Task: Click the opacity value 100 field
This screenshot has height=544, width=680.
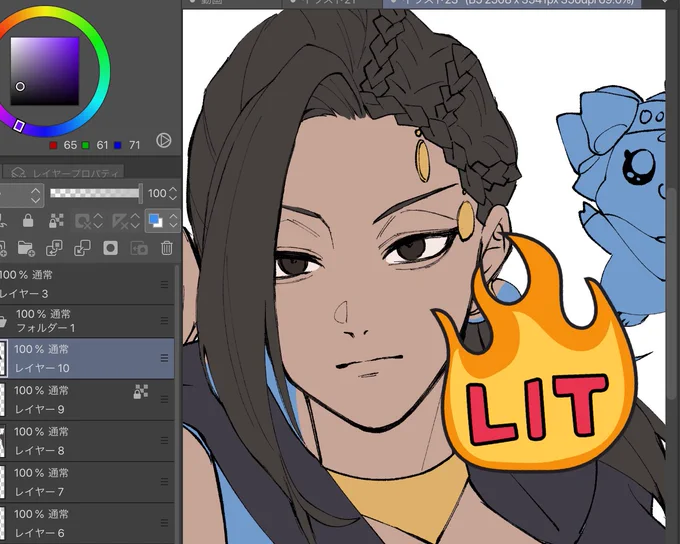Action: coord(157,193)
